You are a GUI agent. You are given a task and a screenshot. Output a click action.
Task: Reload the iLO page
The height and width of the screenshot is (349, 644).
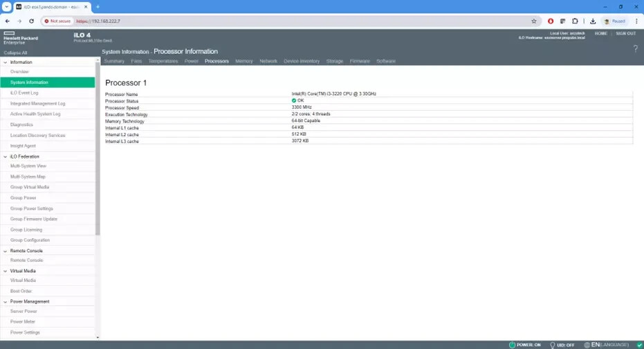[31, 21]
